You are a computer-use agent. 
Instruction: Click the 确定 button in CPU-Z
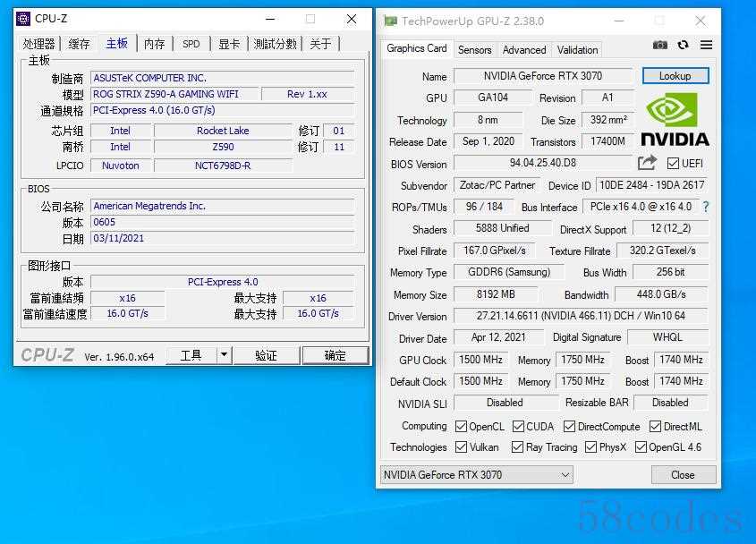click(336, 355)
